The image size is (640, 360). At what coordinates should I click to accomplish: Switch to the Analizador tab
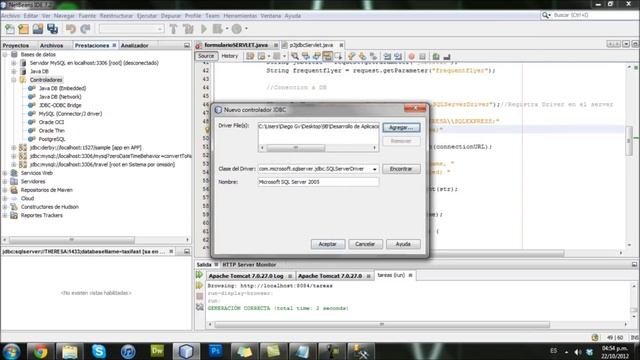click(134, 45)
